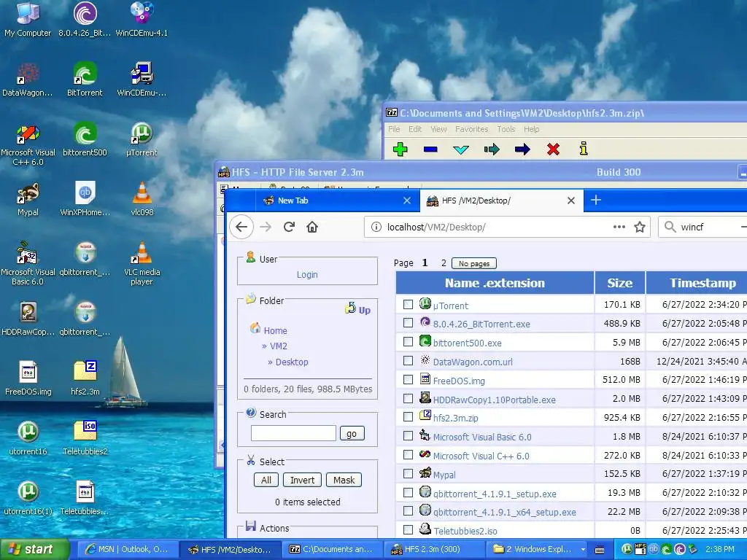
Task: Click the Move arrow icon in 7-Zip toolbar
Action: (522, 149)
